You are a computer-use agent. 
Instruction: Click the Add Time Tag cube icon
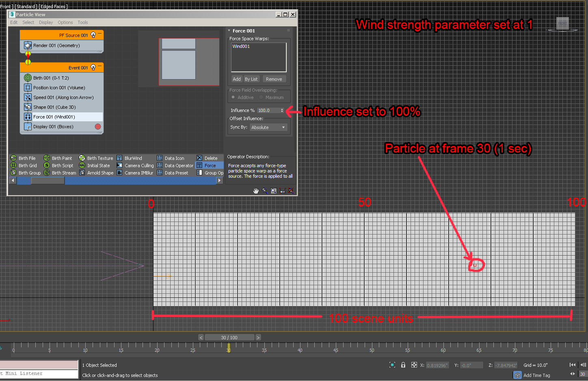tap(517, 375)
